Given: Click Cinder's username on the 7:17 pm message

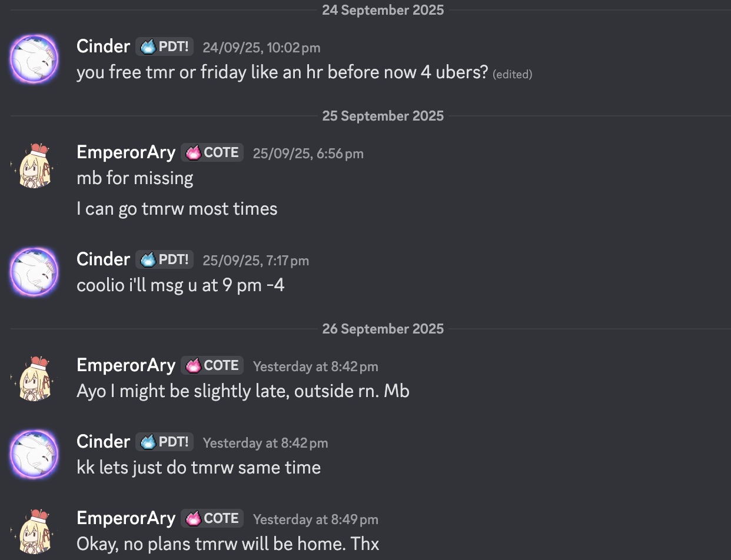Looking at the screenshot, I should pos(103,259).
